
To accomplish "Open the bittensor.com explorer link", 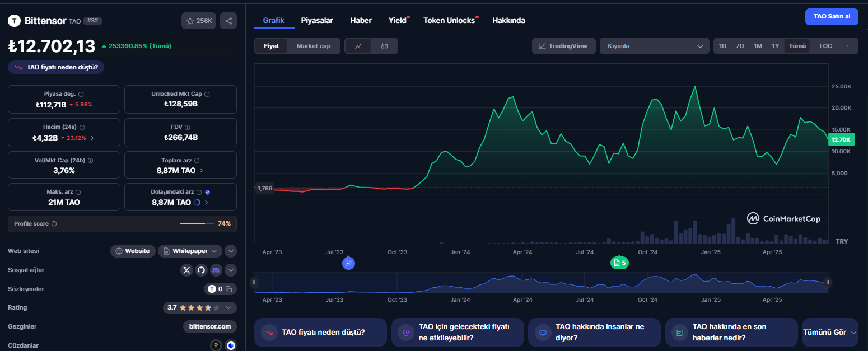I will tap(210, 326).
